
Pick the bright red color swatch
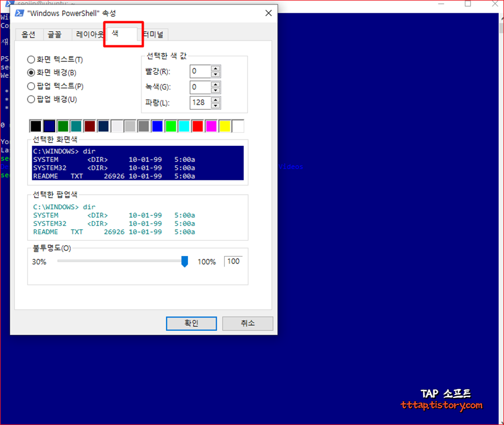(x=198, y=126)
